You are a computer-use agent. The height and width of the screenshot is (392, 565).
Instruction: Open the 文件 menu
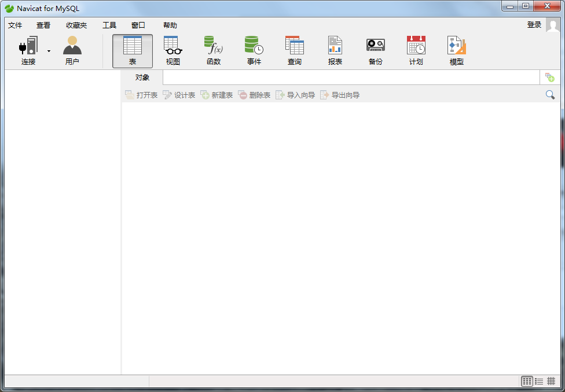click(x=15, y=25)
